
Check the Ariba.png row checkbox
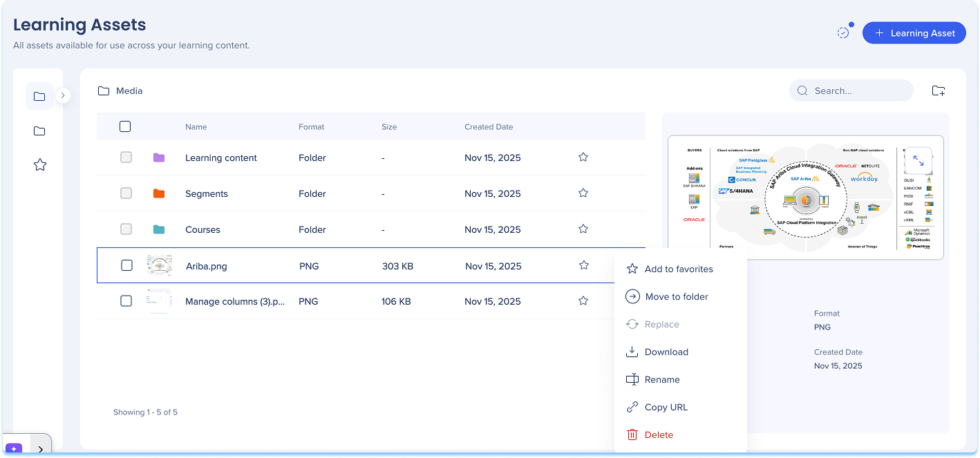pyautogui.click(x=126, y=266)
